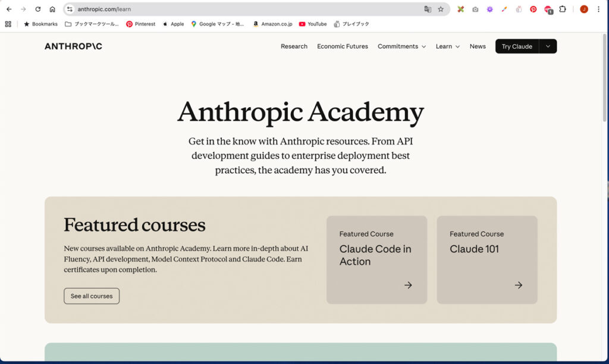
Task: Click the Anthropic logo
Action: click(73, 46)
